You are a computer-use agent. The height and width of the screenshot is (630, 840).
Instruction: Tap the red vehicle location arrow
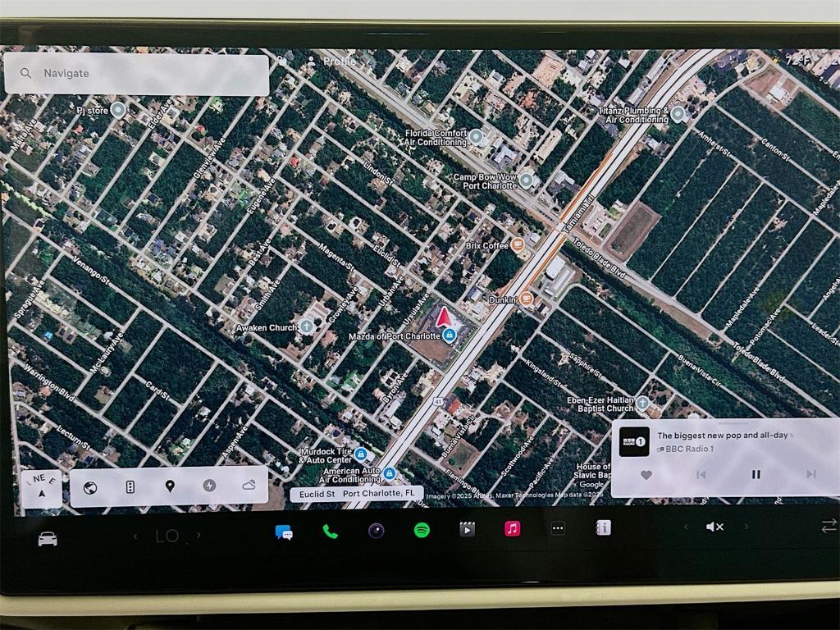point(444,317)
